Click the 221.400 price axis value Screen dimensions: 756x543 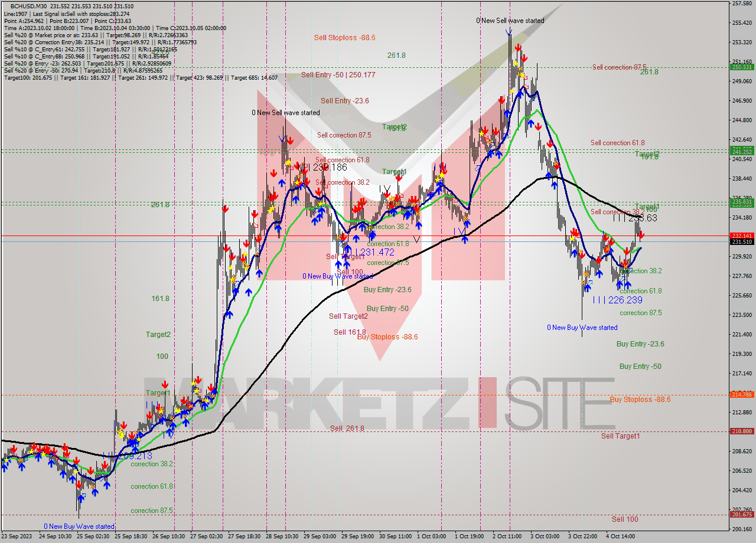click(742, 335)
